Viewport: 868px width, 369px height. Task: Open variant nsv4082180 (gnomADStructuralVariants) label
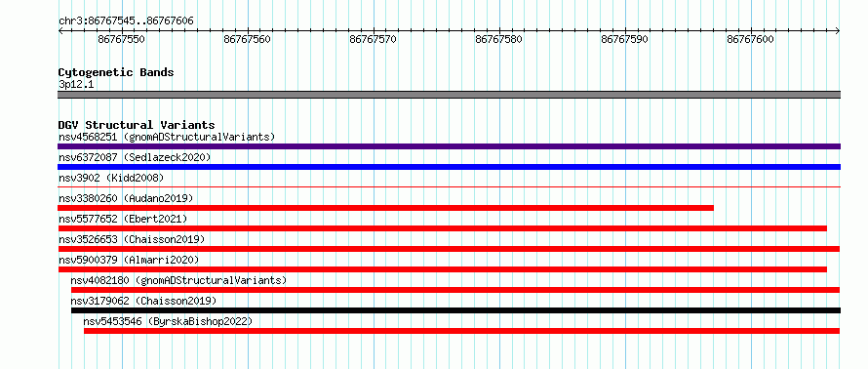coord(178,280)
